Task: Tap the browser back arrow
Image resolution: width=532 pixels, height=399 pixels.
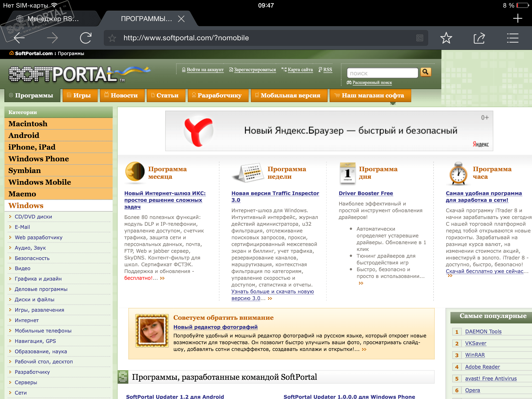Action: click(x=19, y=38)
